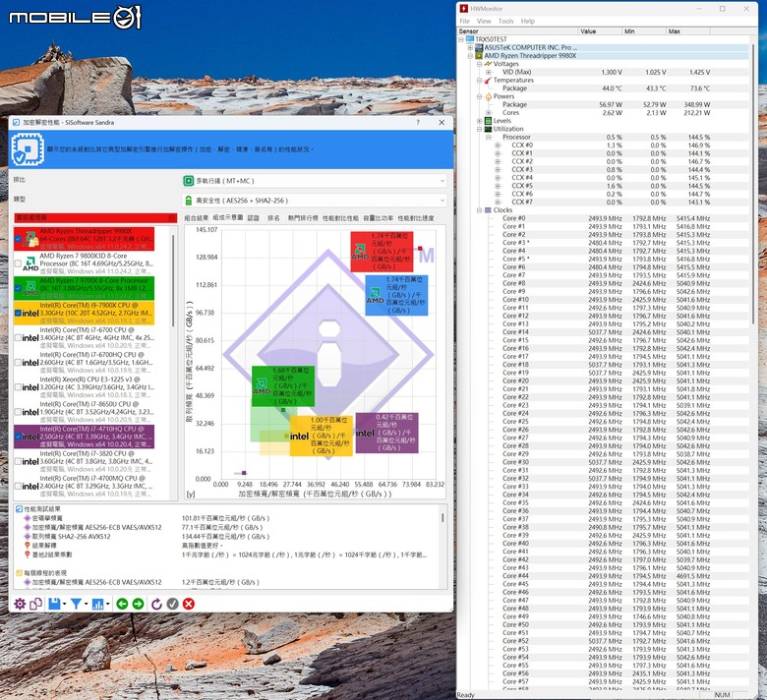Image resolution: width=767 pixels, height=700 pixels.
Task: Collapse the Voltages node in HWMonitor
Action: tap(480, 64)
